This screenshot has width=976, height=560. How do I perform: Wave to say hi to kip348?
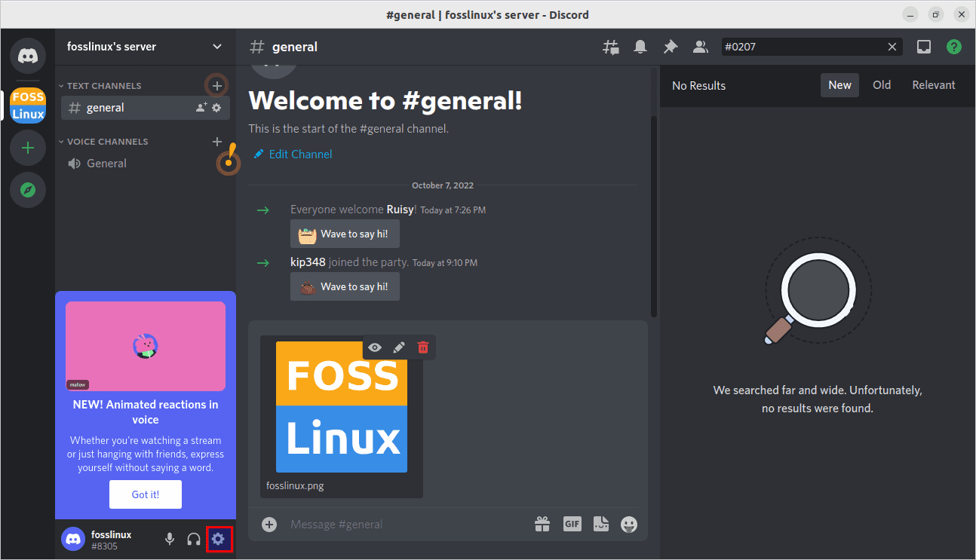click(x=345, y=286)
